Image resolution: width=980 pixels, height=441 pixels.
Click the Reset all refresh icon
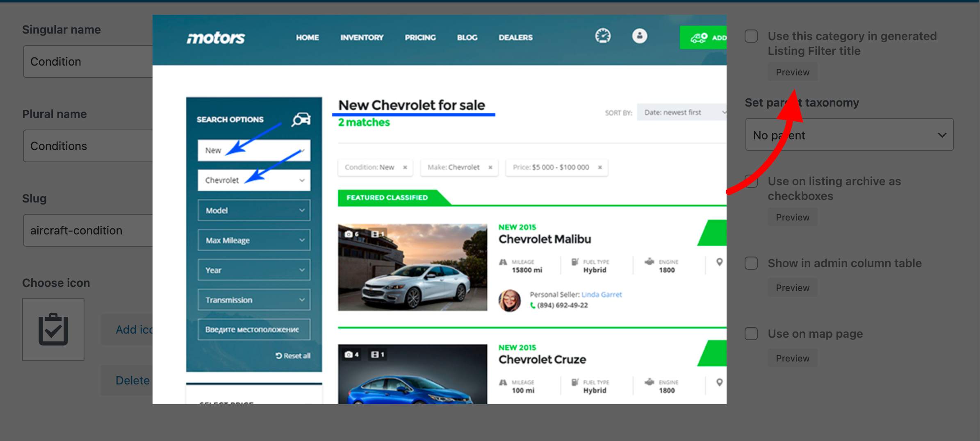279,356
